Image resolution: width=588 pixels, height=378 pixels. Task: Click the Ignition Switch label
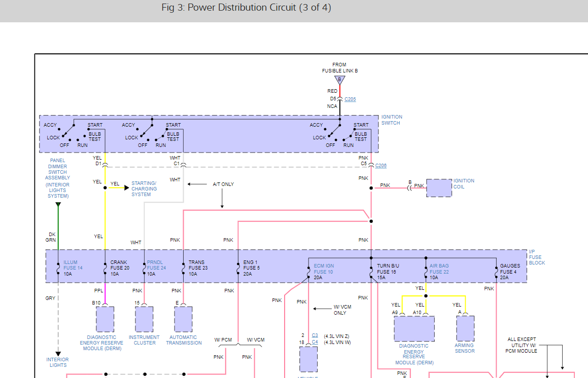(391, 120)
